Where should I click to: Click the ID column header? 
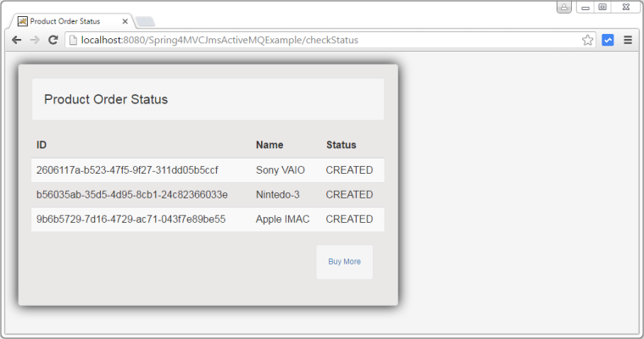[x=42, y=145]
